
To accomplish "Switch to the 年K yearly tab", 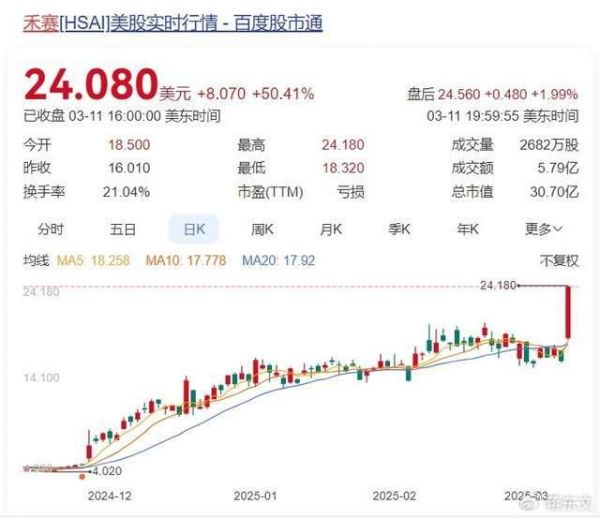I will pyautogui.click(x=468, y=229).
